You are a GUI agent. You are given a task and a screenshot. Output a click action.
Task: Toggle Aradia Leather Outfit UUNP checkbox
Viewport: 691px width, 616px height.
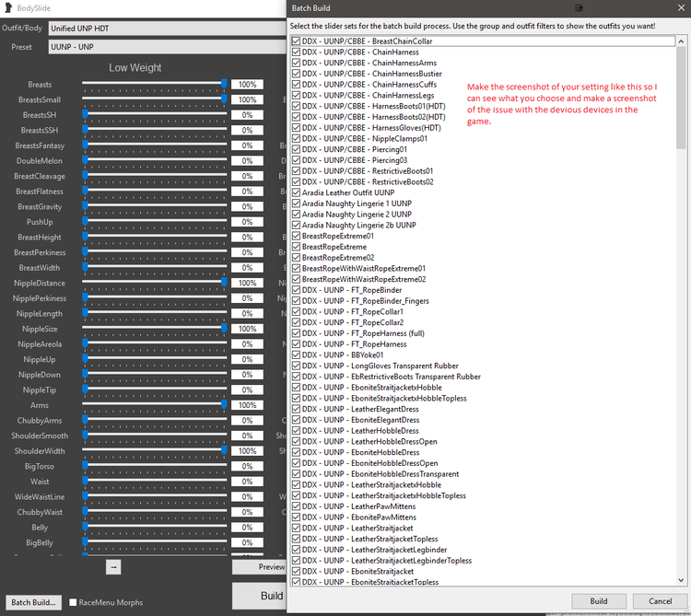pyautogui.click(x=296, y=192)
